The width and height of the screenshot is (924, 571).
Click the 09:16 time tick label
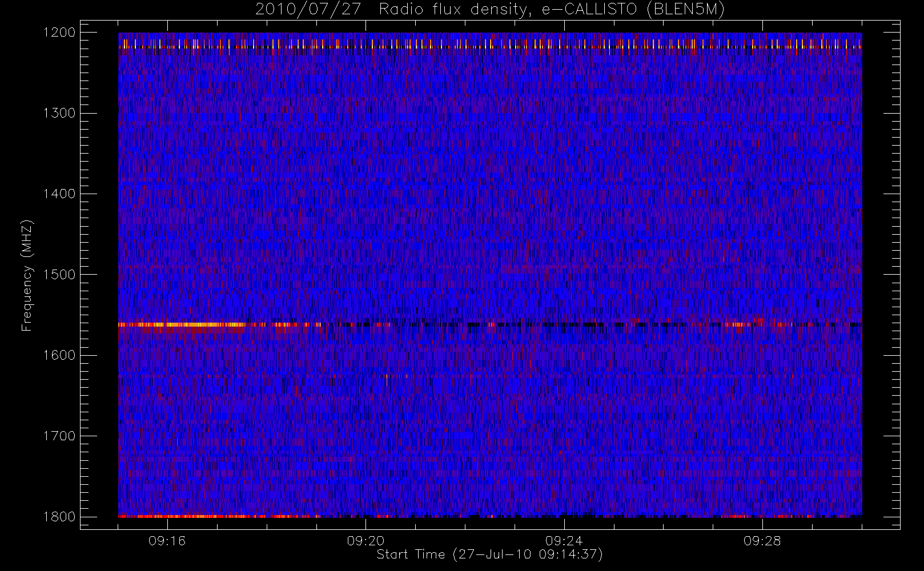167,541
